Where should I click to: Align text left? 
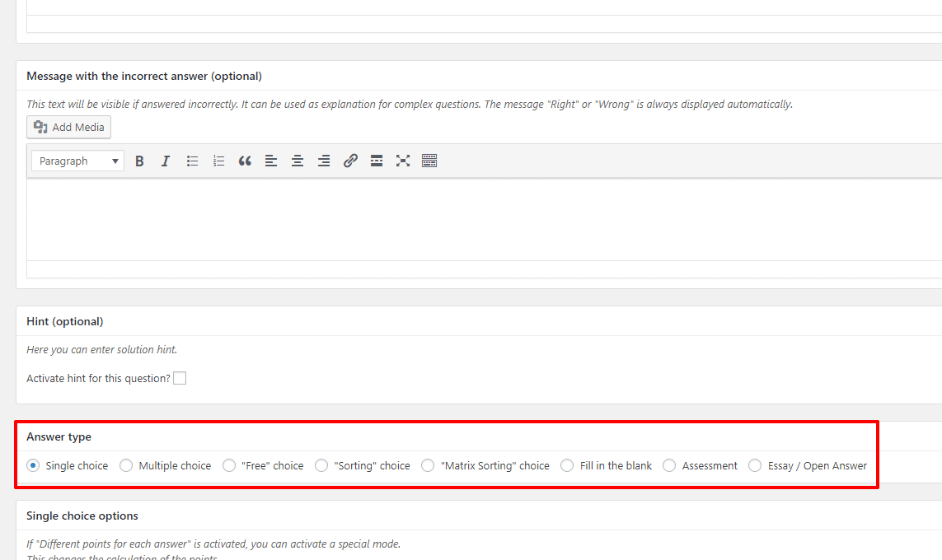pos(271,161)
